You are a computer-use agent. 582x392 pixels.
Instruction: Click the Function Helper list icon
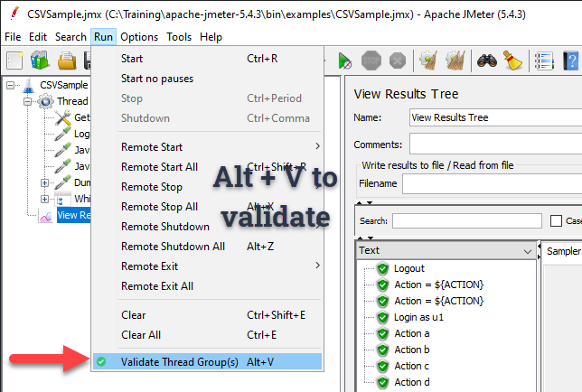[544, 61]
